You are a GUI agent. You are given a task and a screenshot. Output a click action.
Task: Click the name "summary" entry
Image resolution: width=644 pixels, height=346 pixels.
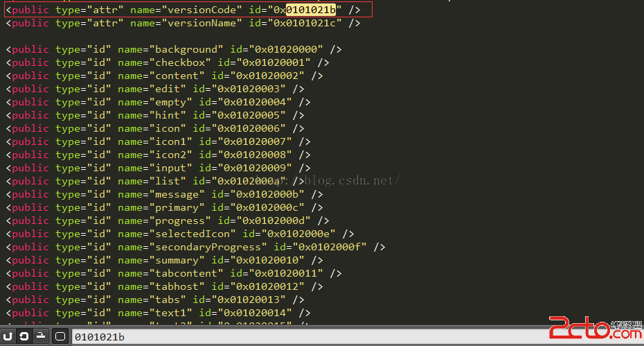(x=177, y=260)
